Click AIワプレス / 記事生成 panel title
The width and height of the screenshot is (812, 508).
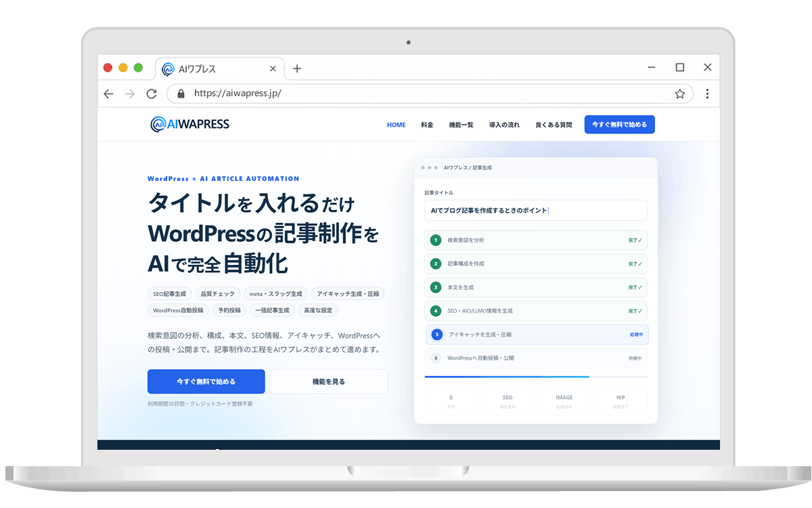pos(468,167)
